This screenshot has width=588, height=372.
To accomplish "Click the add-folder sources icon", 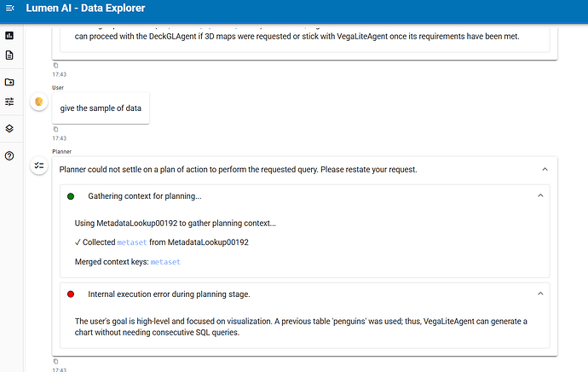I will [x=9, y=82].
